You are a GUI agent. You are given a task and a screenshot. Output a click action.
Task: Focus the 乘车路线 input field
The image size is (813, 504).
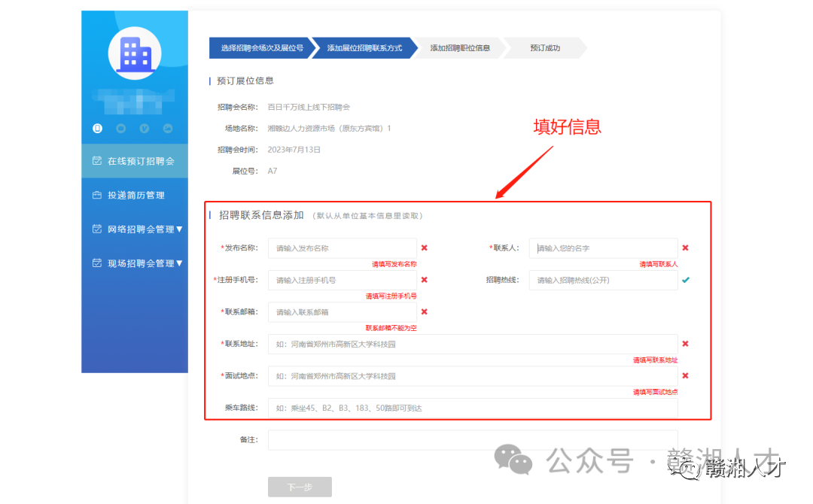tap(473, 408)
